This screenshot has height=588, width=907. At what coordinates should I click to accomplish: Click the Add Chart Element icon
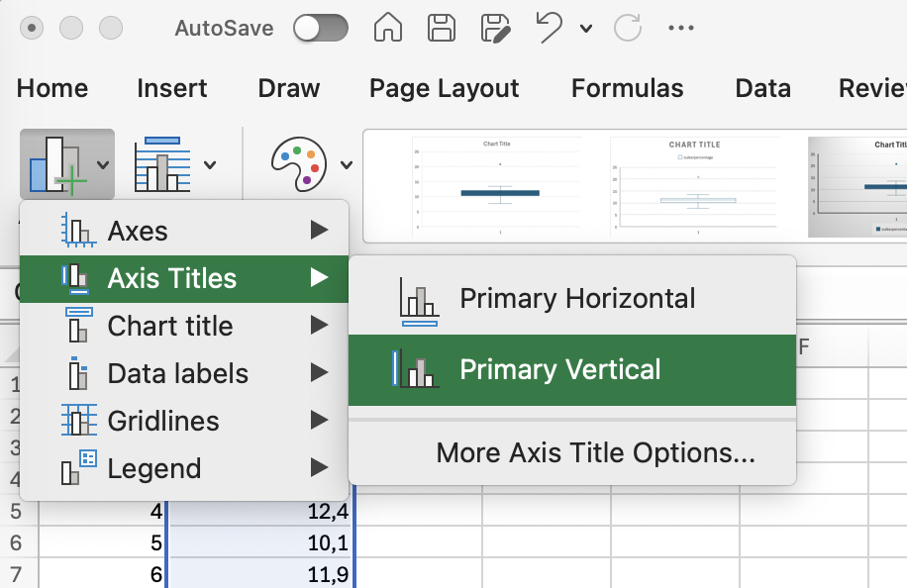[x=56, y=164]
